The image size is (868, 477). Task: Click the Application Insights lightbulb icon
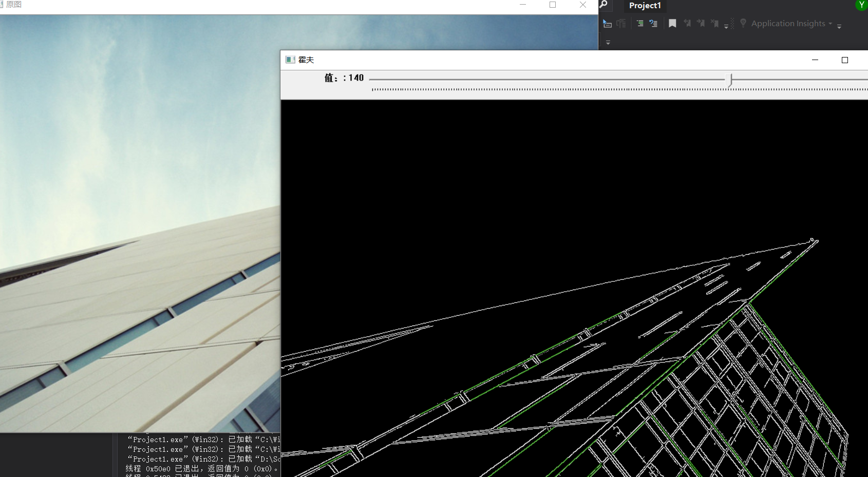point(743,24)
